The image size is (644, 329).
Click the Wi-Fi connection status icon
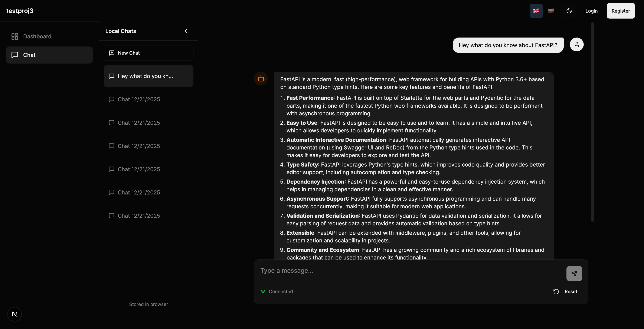263,291
